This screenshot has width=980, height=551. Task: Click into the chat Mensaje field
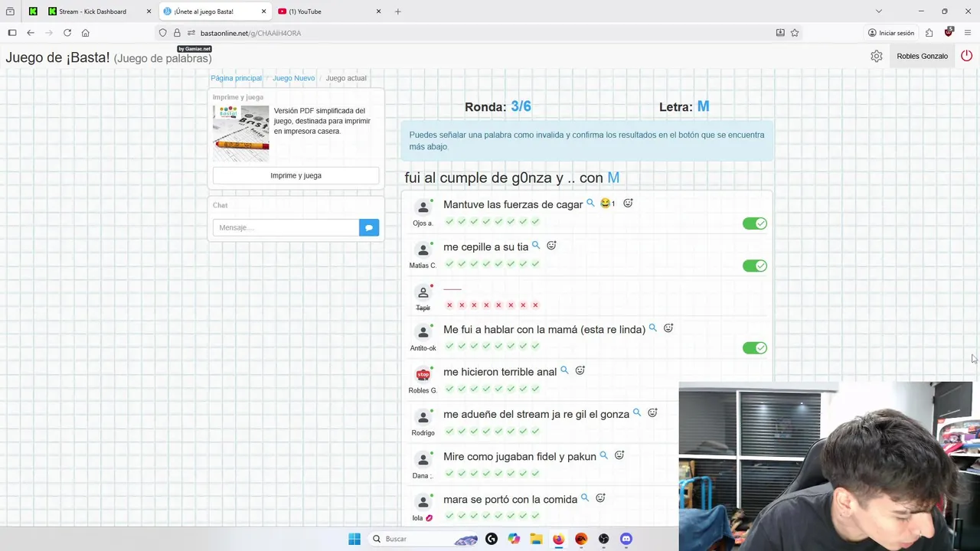[x=286, y=227]
